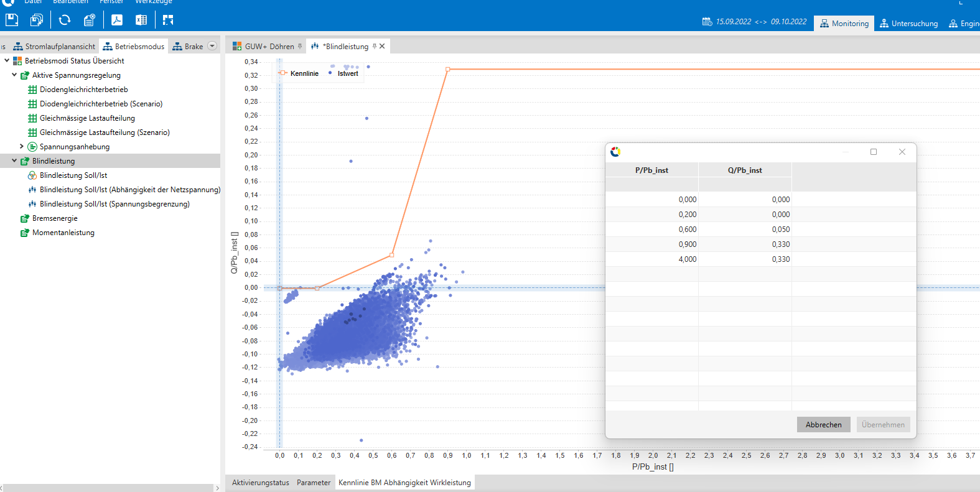Click the P/Pb_inst cell 0,600
980x492 pixels.
651,230
